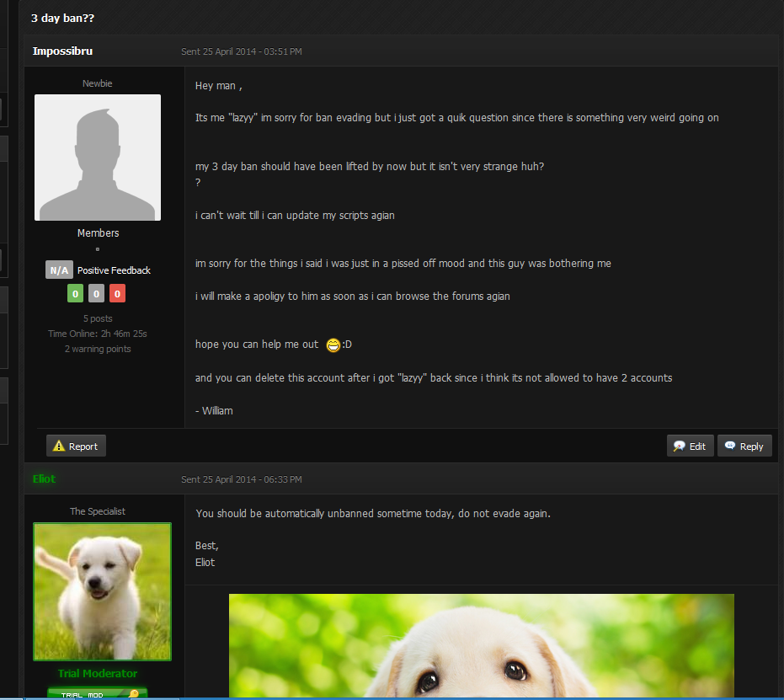Screen dimensions: 784x700
Task: Click the 'Hey man ,' greeting line
Action: coord(218,86)
